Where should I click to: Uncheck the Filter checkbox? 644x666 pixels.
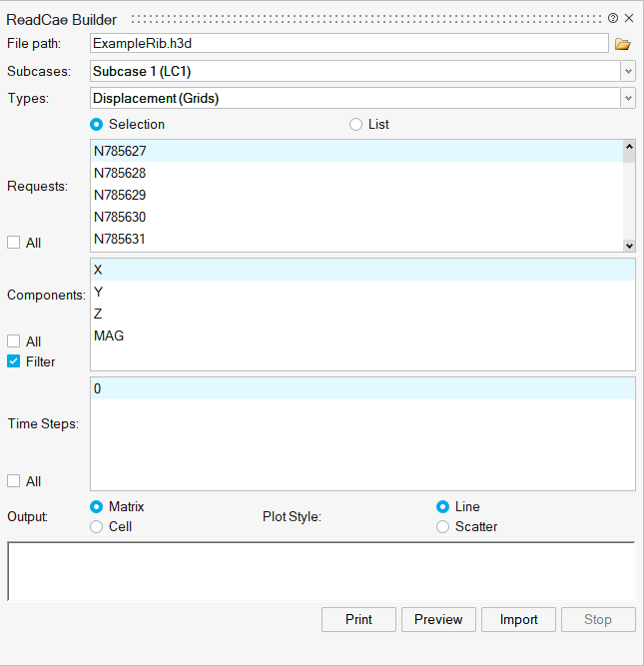(14, 361)
